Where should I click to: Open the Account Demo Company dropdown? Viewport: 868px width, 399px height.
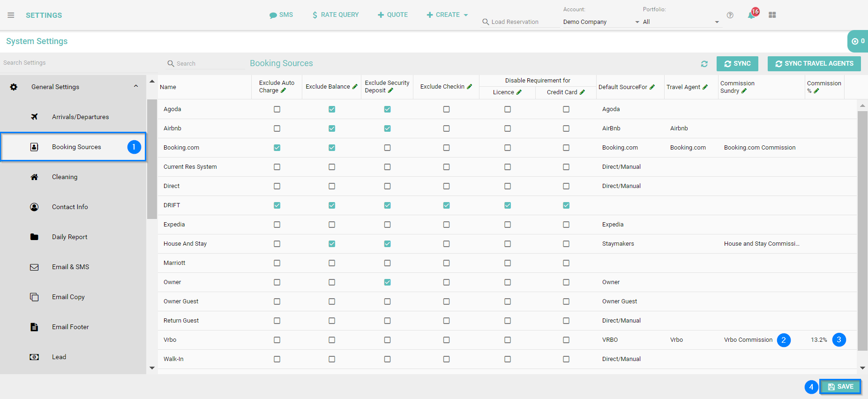pyautogui.click(x=601, y=22)
